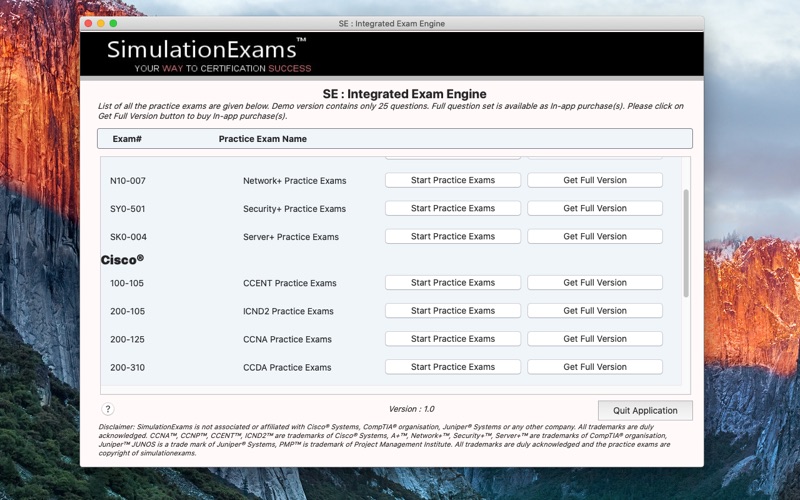Start Practice Exams for CCENT 100-105
800x500 pixels.
click(453, 283)
